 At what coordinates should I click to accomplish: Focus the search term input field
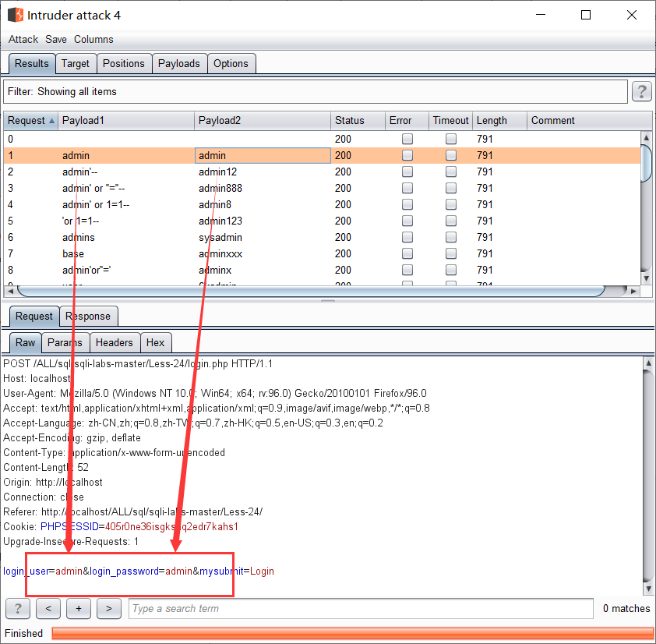361,608
